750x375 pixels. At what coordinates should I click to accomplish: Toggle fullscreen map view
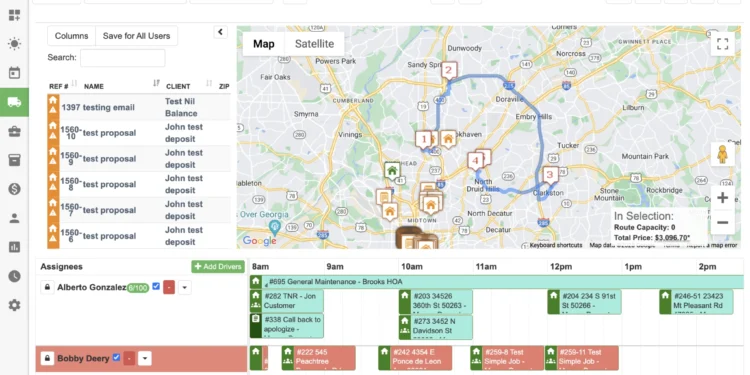point(722,44)
